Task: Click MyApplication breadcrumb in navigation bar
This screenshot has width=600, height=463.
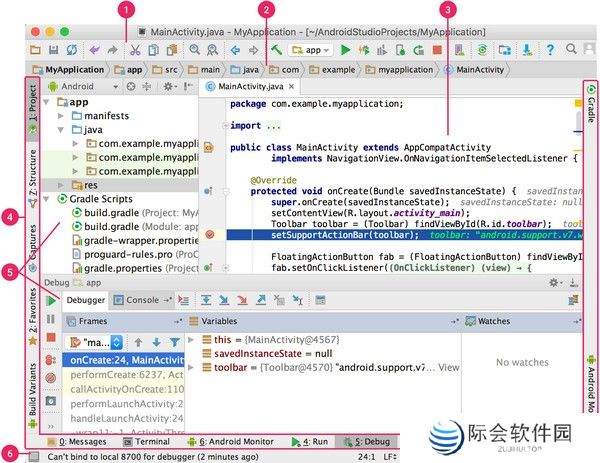Action: tap(68, 70)
